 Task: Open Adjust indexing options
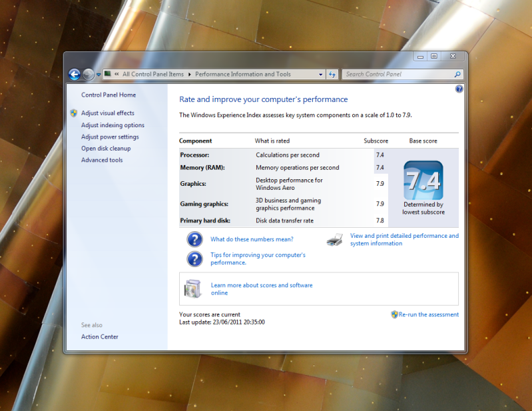click(x=113, y=125)
